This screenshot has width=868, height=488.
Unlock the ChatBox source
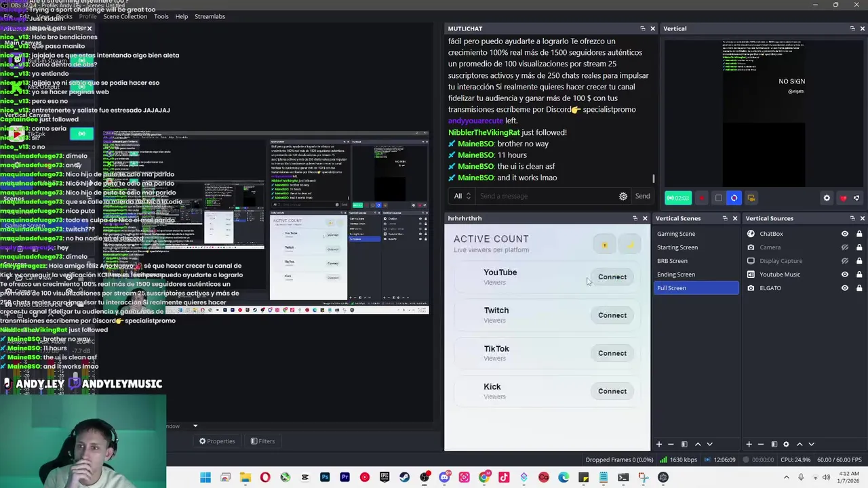pyautogui.click(x=859, y=234)
